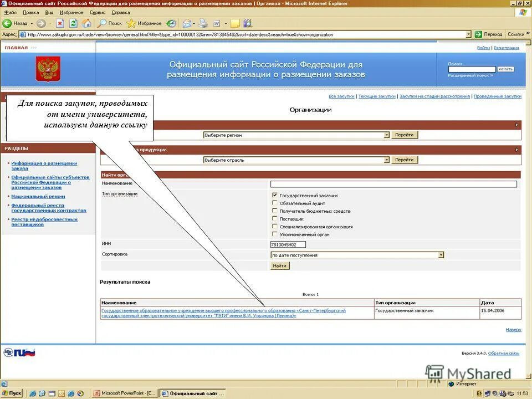This screenshot has width=532, height=399.
Task: Open mail options via the envelope icon
Action: click(187, 23)
